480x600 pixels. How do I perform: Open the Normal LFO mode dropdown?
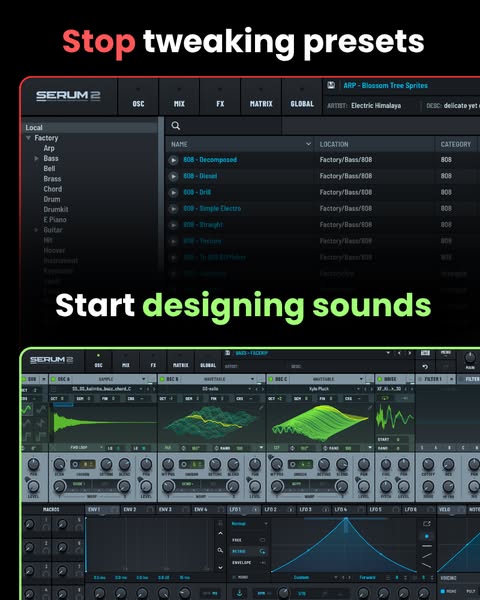[249, 523]
